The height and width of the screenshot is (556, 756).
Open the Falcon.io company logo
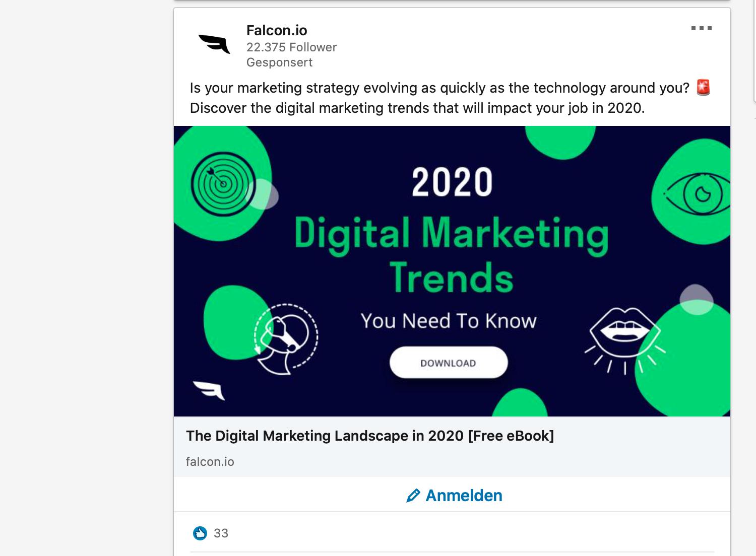click(214, 44)
